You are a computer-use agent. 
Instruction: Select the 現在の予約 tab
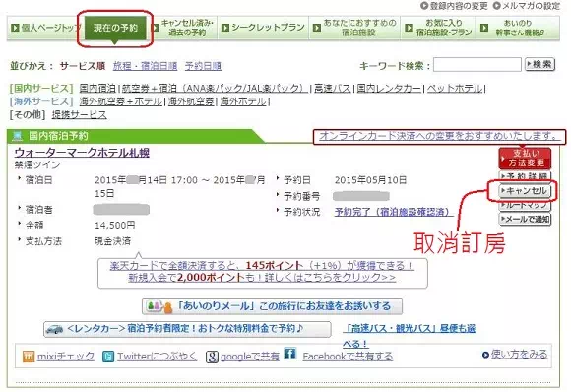(x=115, y=28)
